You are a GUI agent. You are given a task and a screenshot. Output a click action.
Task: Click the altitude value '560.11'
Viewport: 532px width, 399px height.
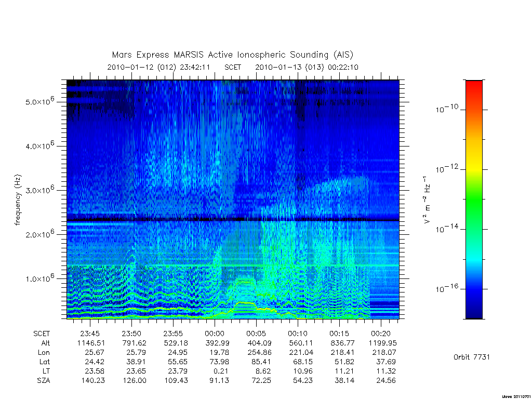coord(300,343)
